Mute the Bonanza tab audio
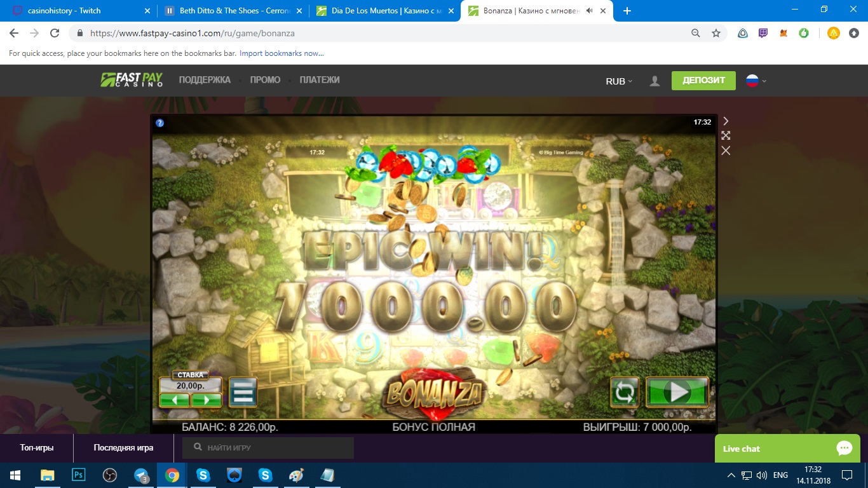Viewport: 868px width, 488px height. (588, 10)
